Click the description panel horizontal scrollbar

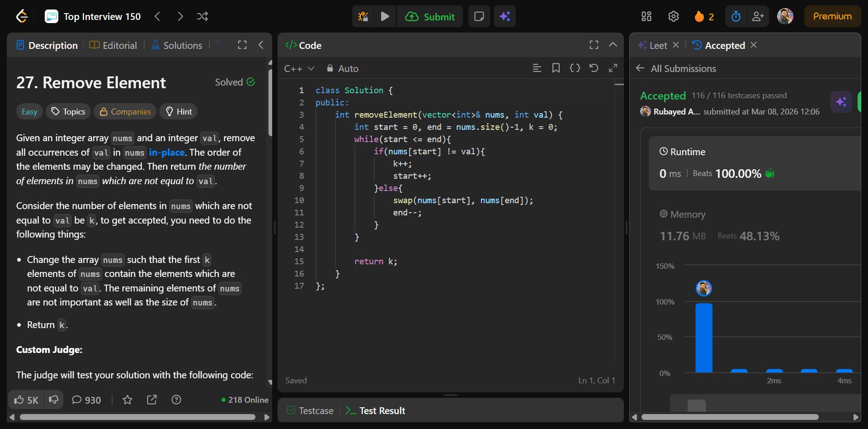[138, 417]
